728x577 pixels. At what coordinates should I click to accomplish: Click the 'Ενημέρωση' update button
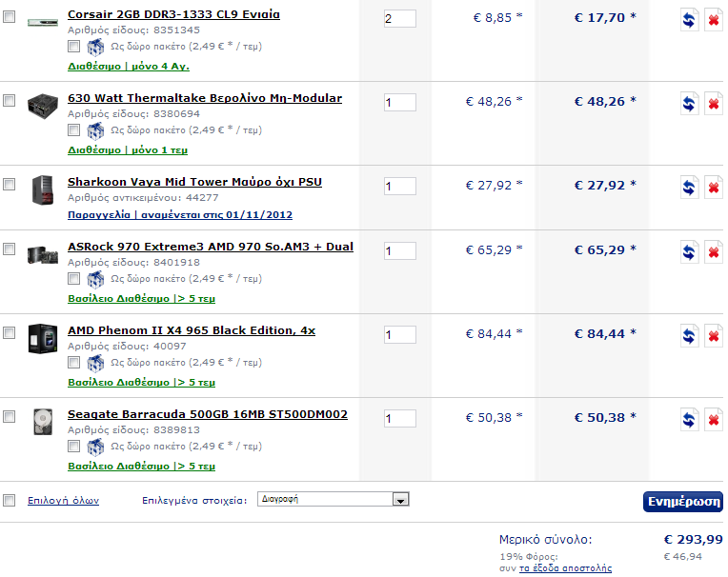(x=683, y=502)
